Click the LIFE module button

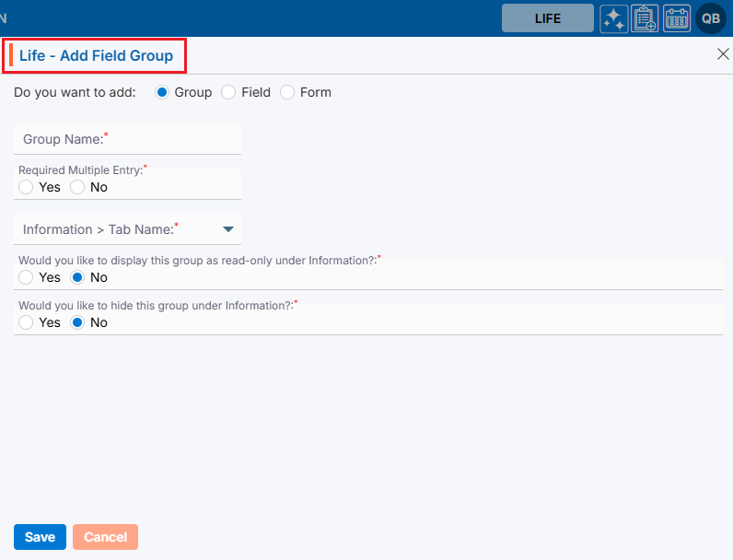click(547, 18)
